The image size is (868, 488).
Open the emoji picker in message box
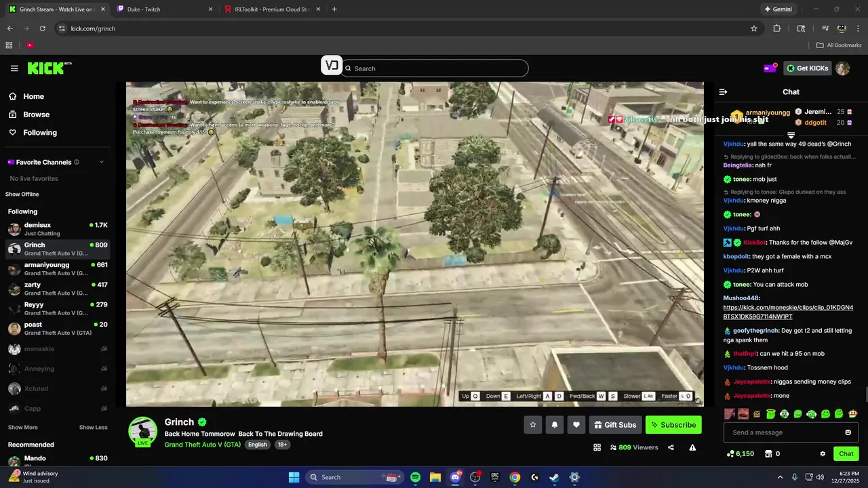pyautogui.click(x=848, y=432)
